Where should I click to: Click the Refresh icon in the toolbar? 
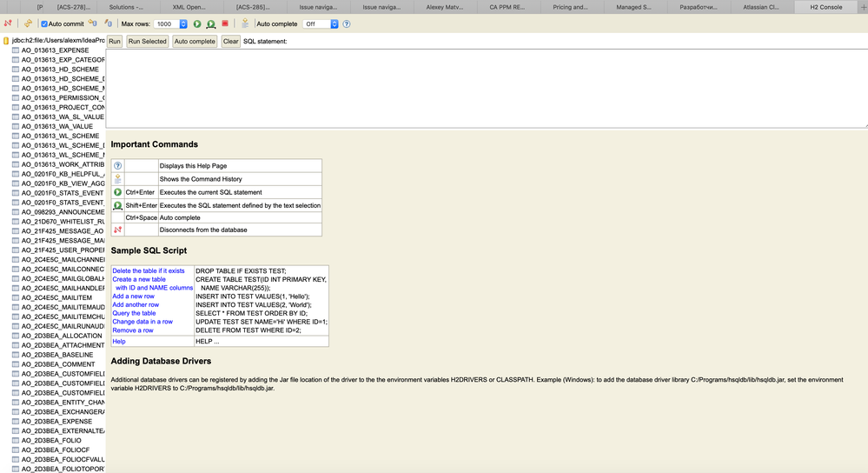[x=28, y=23]
